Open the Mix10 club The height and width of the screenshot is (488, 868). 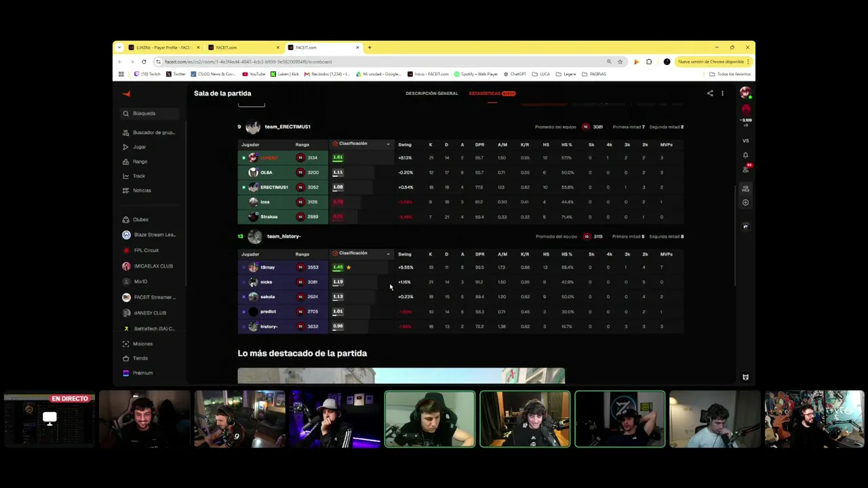(135, 281)
